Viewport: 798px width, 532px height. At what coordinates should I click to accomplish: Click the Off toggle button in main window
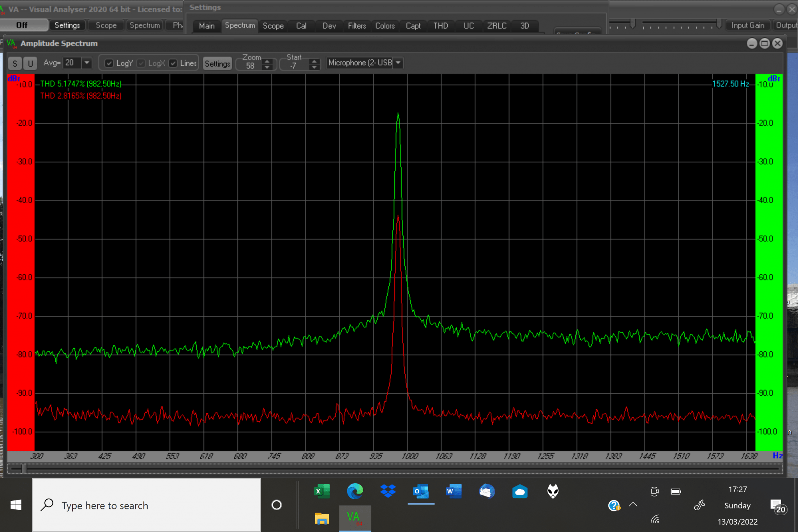pyautogui.click(x=24, y=25)
